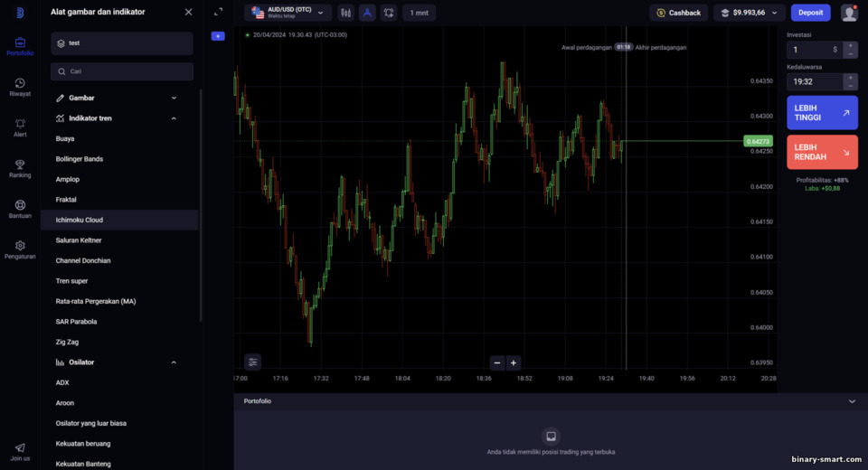Viewport: 868px width, 470px height.
Task: Click the 0.64273 current price label
Action: [x=758, y=141]
